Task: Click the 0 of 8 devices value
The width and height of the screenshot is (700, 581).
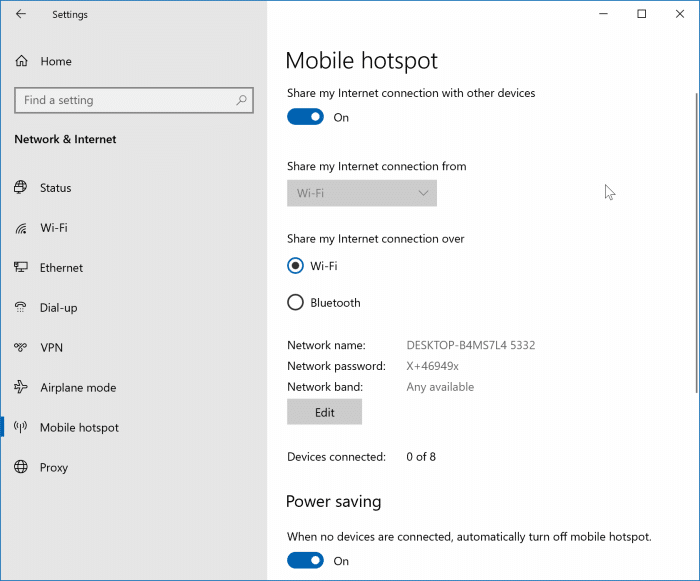Action: pyautogui.click(x=421, y=457)
